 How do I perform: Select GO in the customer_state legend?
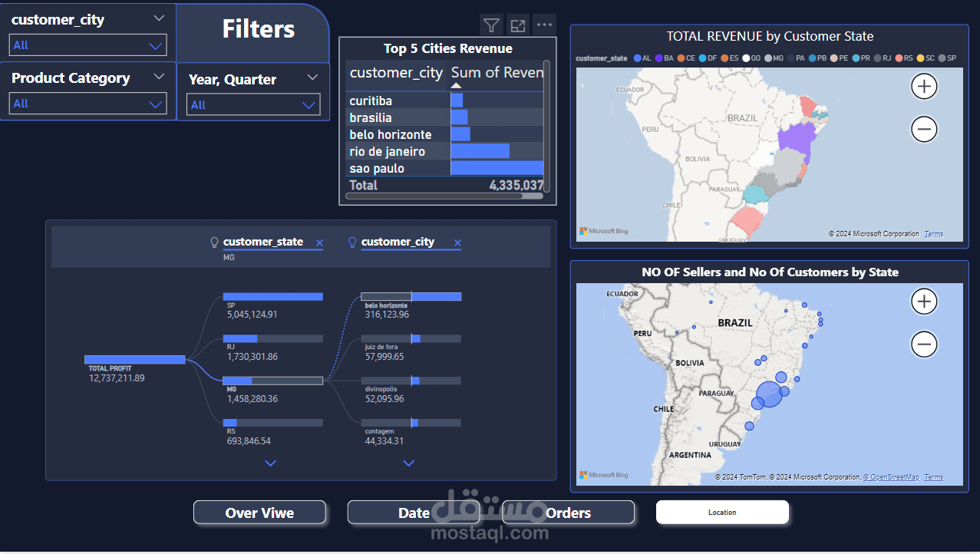tap(751, 58)
